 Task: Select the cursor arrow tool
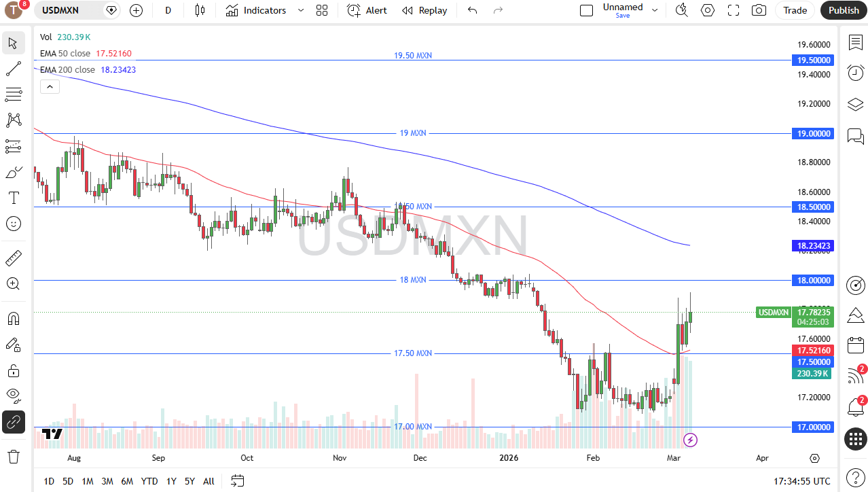point(13,43)
